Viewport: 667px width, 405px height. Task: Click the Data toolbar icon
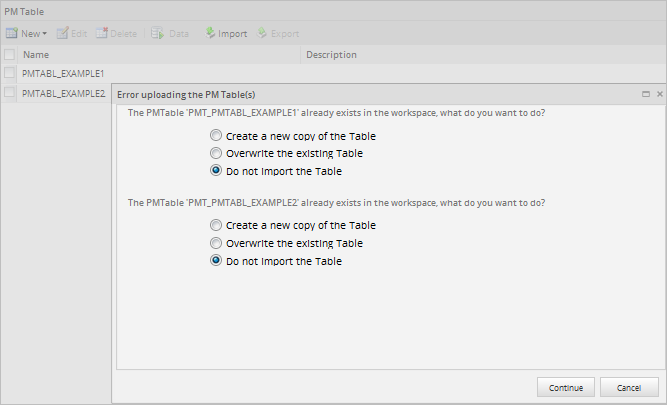pos(158,33)
